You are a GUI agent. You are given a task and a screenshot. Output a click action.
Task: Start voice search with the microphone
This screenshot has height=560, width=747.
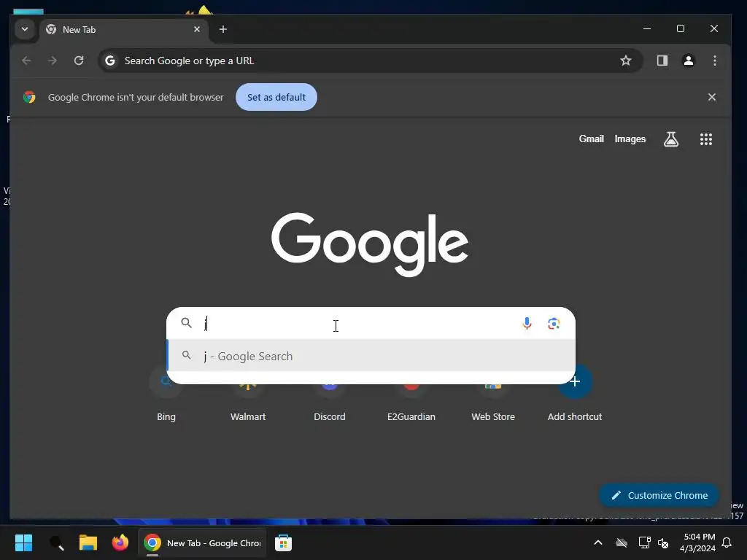pos(527,323)
